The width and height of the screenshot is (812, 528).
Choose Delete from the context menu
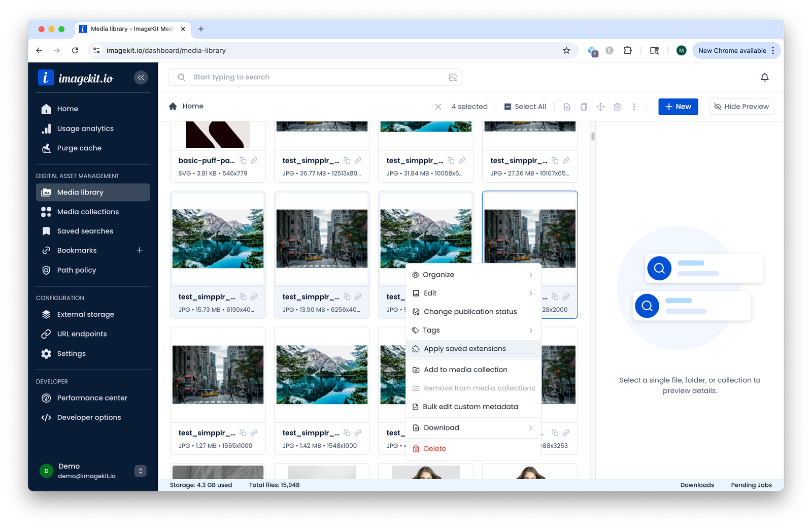(x=473, y=449)
